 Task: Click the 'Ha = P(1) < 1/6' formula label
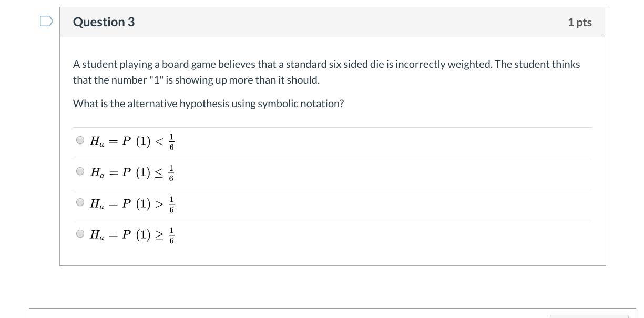click(x=131, y=141)
